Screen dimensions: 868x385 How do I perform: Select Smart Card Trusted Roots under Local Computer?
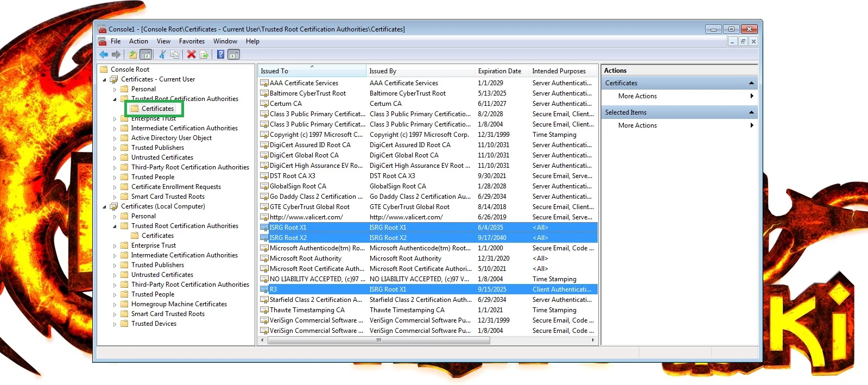click(x=168, y=314)
